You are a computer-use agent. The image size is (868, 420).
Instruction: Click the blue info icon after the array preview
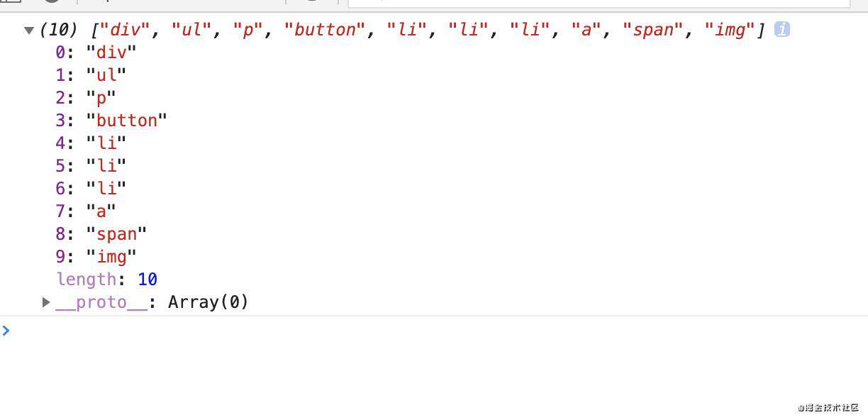(x=781, y=29)
